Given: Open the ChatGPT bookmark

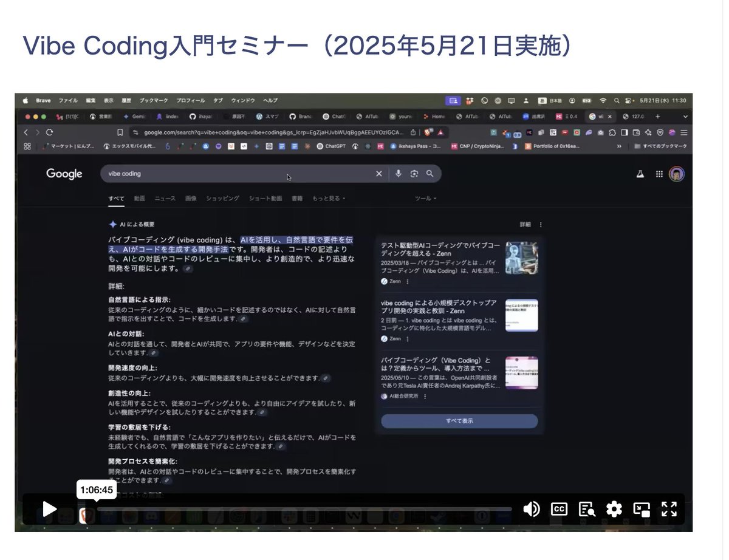Looking at the screenshot, I should 330,146.
